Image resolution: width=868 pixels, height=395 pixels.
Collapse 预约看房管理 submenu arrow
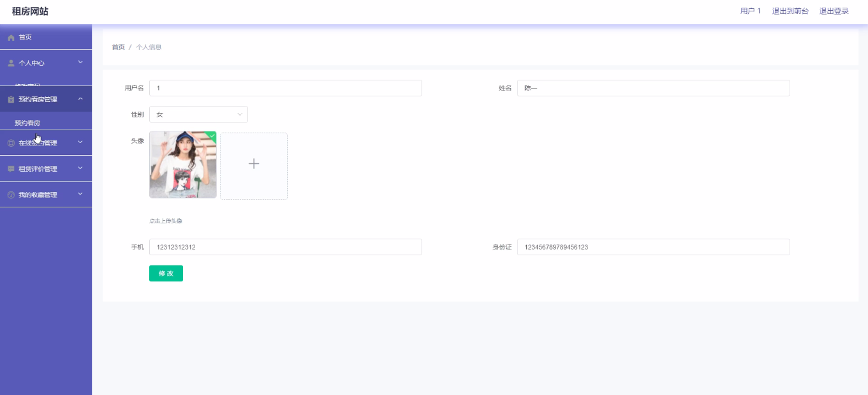pyautogui.click(x=80, y=99)
